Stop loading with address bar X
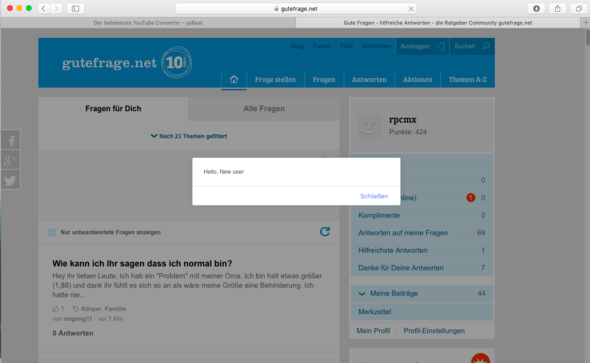The image size is (590, 363). pyautogui.click(x=411, y=9)
